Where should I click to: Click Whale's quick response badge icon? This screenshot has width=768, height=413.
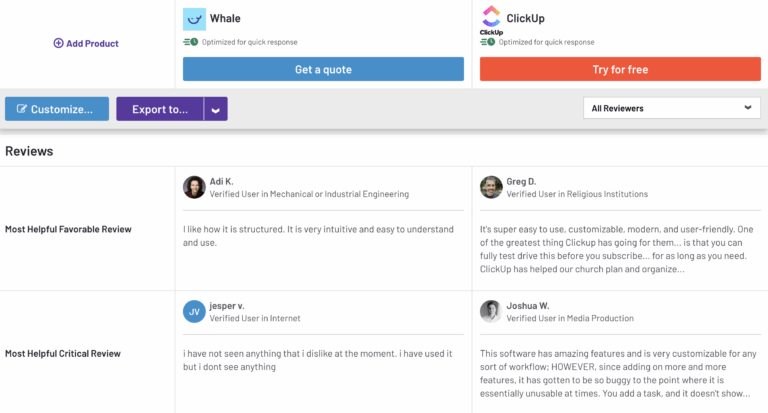[x=189, y=42]
